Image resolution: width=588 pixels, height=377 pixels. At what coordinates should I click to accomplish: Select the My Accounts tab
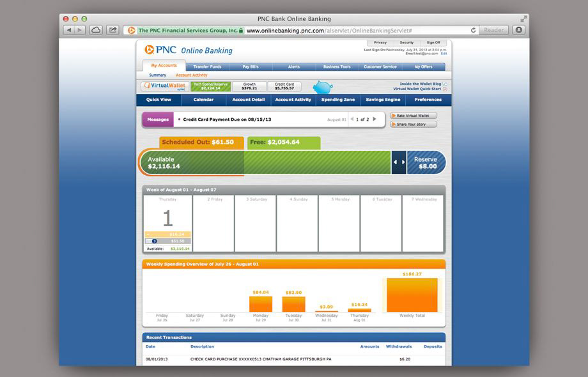pyautogui.click(x=164, y=66)
